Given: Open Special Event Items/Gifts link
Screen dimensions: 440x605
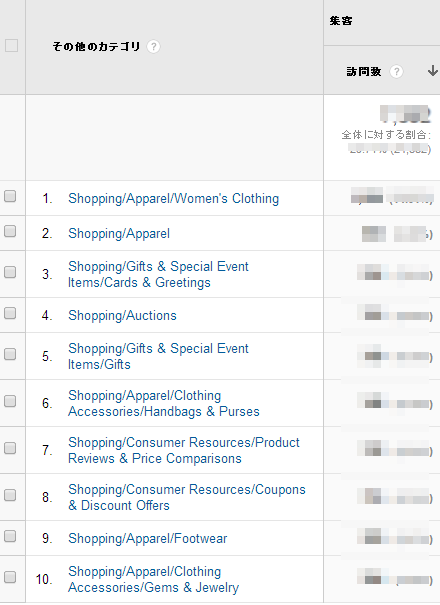Looking at the screenshot, I should coord(158,356).
